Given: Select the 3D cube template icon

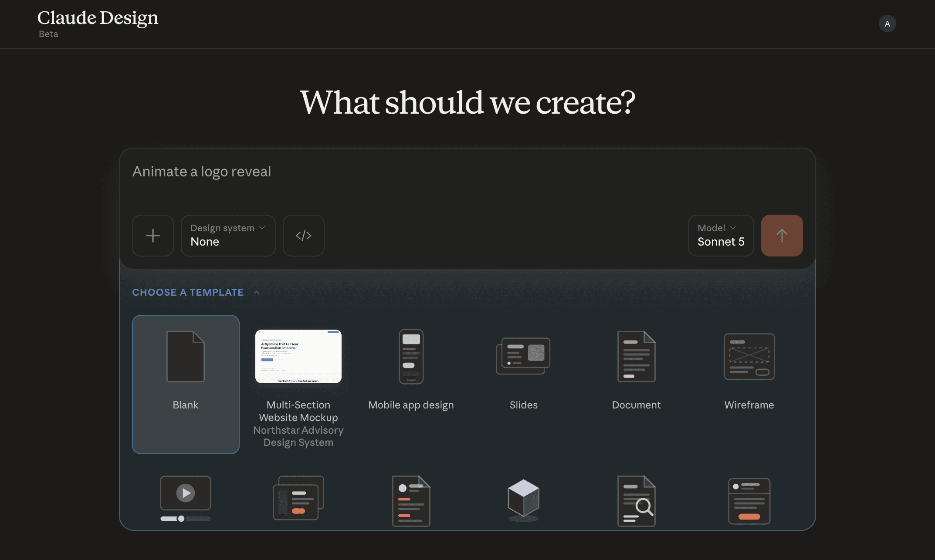Looking at the screenshot, I should click(x=524, y=500).
